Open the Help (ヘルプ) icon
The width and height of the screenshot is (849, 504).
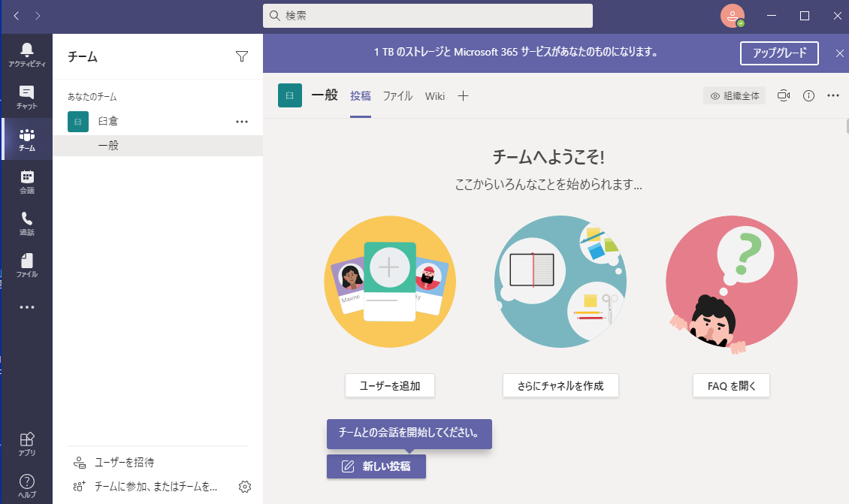pos(27,485)
